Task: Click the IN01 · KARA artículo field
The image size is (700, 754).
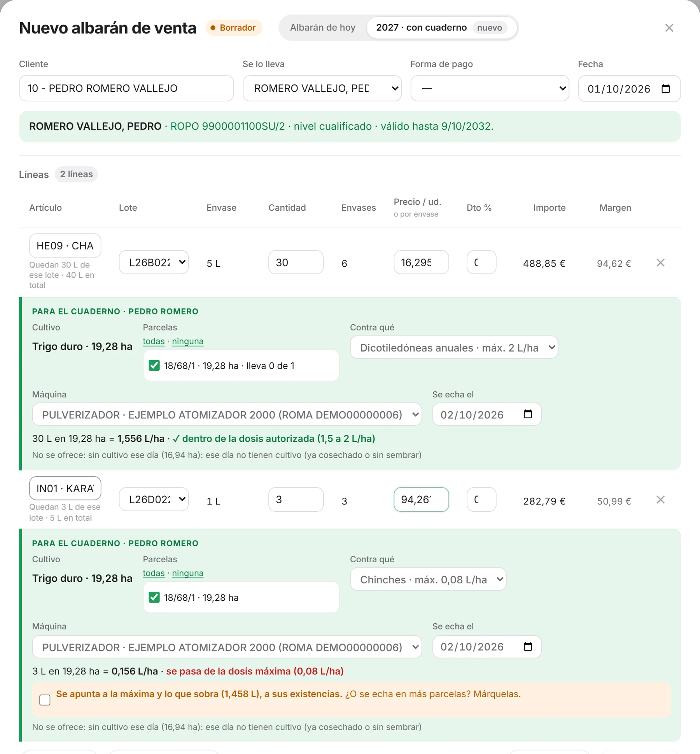Action: pyautogui.click(x=65, y=488)
